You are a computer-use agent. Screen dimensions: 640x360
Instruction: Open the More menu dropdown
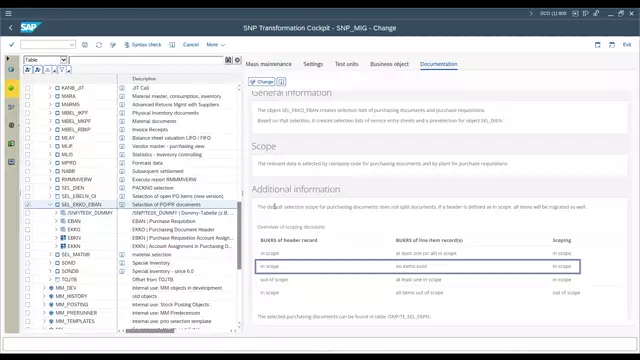(x=216, y=44)
